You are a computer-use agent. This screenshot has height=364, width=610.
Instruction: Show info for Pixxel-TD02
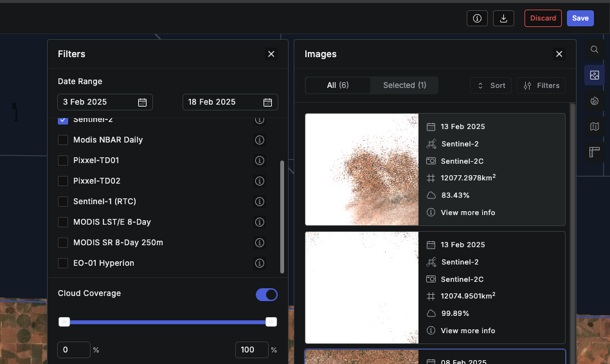260,181
